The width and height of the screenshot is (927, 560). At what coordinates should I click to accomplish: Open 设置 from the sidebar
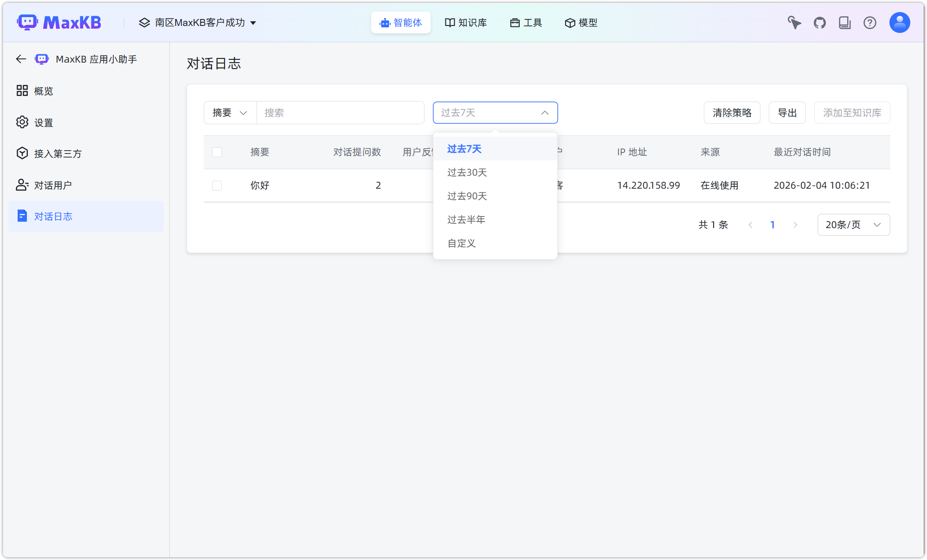coord(43,122)
